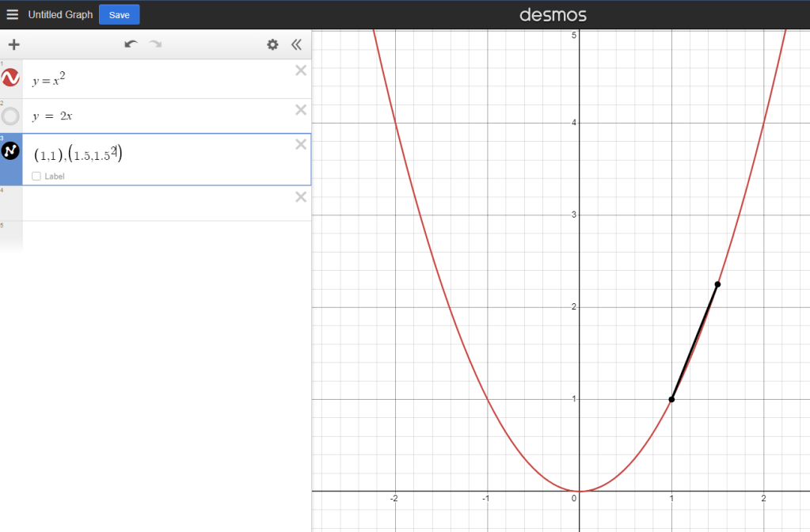Remove the y = 2x expression
The height and width of the screenshot is (532, 810).
[x=301, y=109]
